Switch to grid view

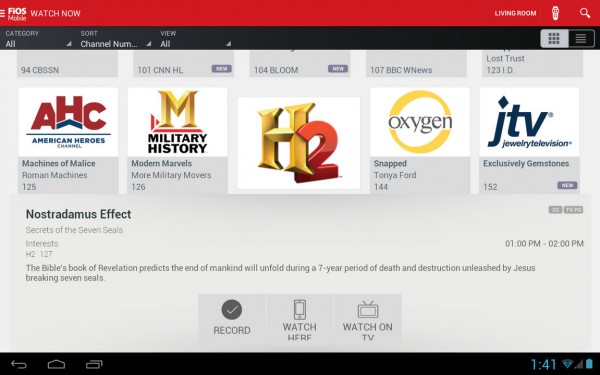pos(554,38)
